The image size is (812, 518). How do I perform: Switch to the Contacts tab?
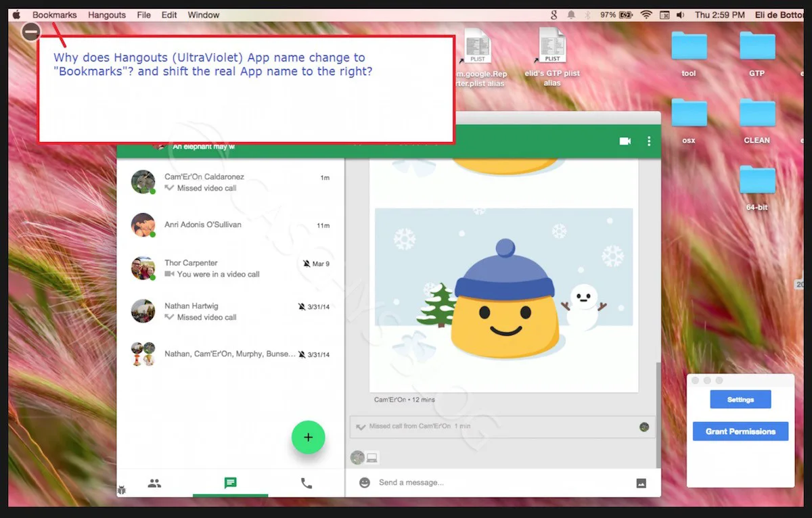point(154,484)
